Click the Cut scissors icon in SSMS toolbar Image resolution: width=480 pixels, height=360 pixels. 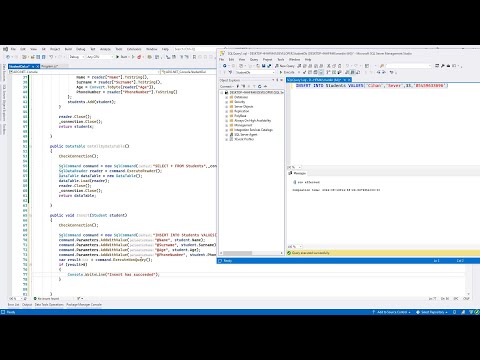pos(329,66)
